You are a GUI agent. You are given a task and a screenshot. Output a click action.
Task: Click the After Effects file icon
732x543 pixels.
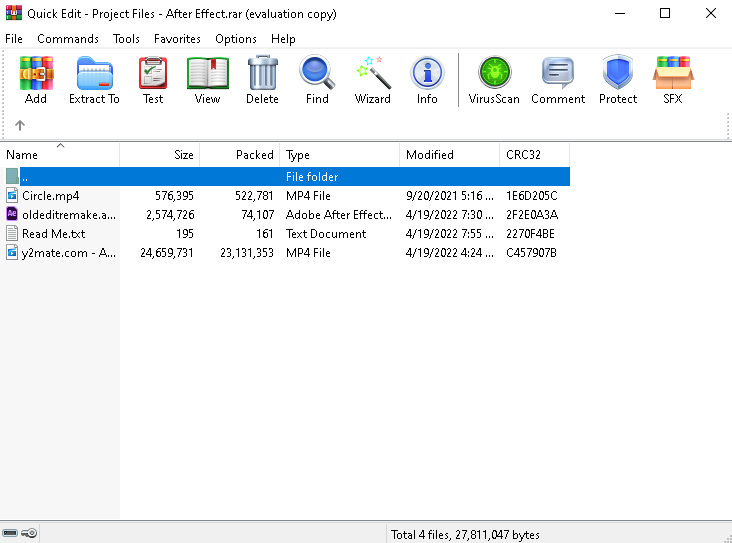click(12, 214)
